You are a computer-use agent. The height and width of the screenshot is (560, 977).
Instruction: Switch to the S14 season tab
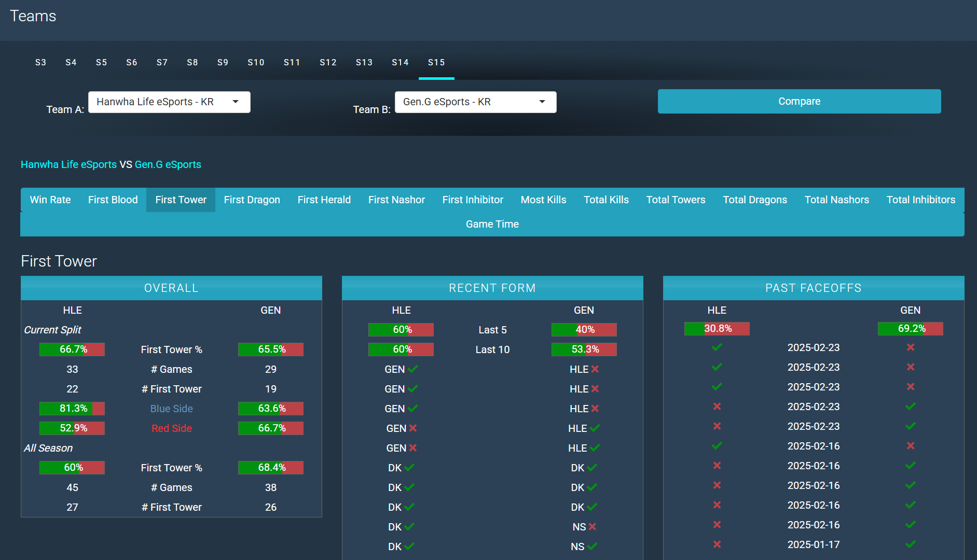pyautogui.click(x=401, y=62)
